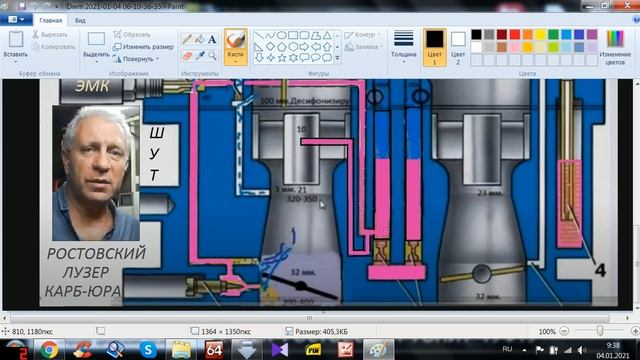Open the Выделить dropdown arrow

click(x=96, y=62)
